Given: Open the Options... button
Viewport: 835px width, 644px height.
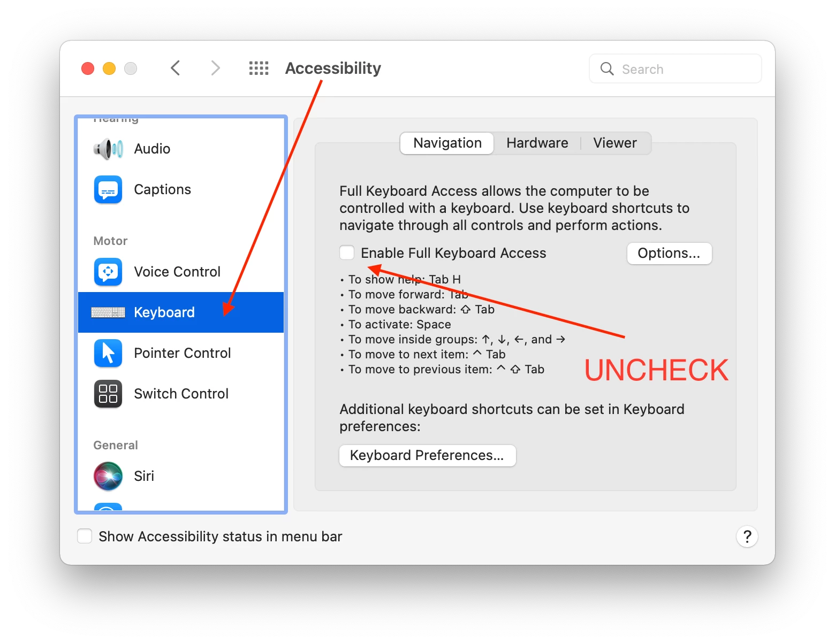Looking at the screenshot, I should coord(669,254).
